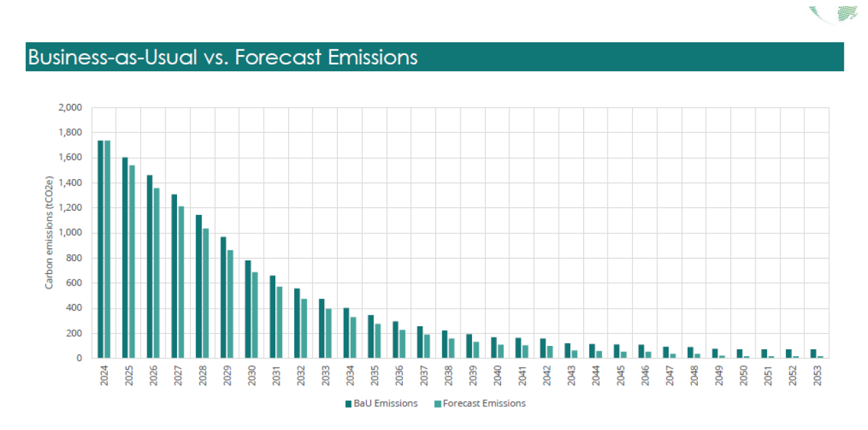Select the Forecast Emissions bar for 2028
Image resolution: width=868 pixels, height=430 pixels.
click(x=205, y=293)
